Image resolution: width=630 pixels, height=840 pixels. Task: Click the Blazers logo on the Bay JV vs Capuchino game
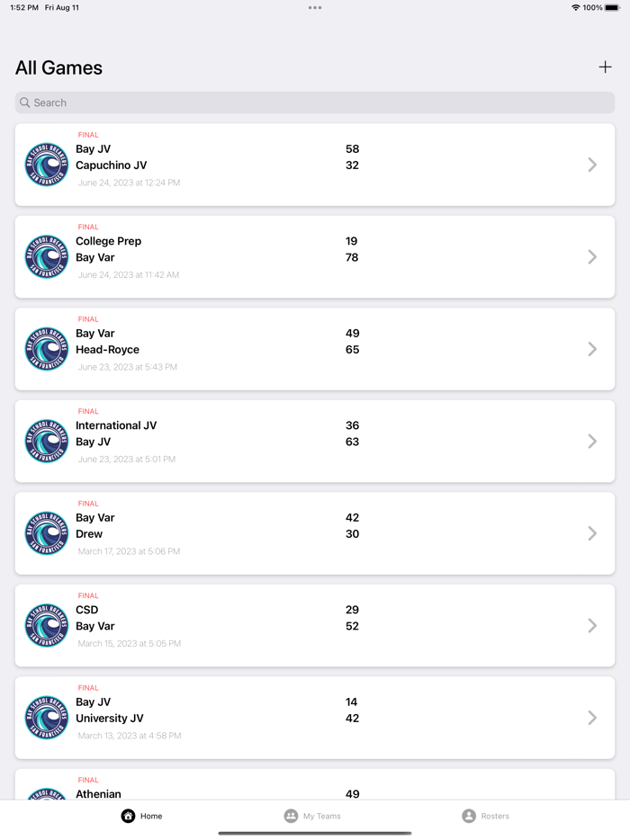point(46,165)
